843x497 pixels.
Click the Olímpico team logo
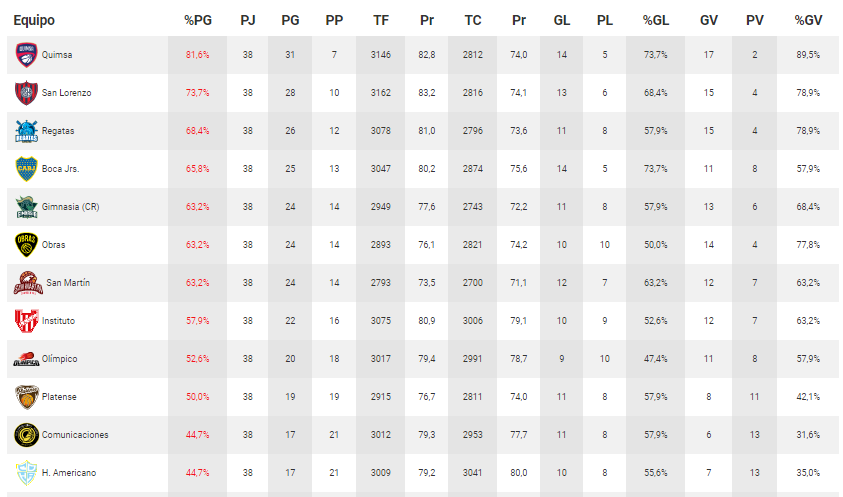[x=27, y=359]
